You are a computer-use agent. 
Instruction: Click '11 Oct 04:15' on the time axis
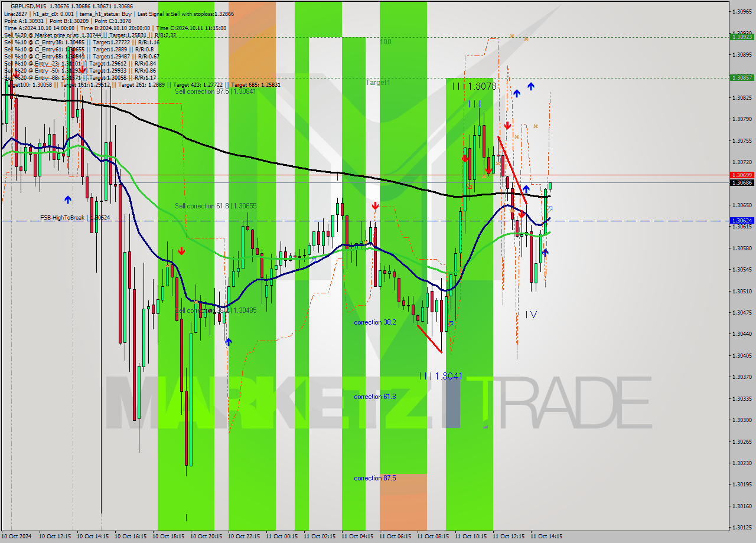pyautogui.click(x=357, y=537)
